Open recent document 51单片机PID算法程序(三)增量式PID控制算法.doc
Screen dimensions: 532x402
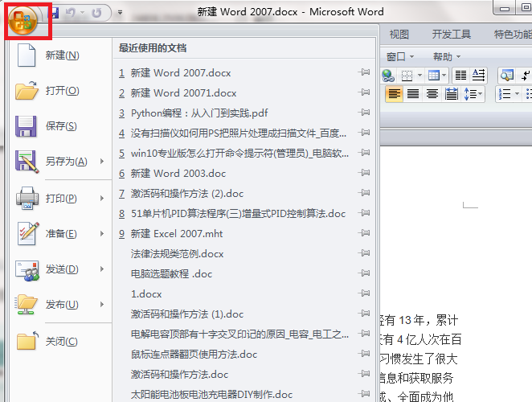[238, 214]
